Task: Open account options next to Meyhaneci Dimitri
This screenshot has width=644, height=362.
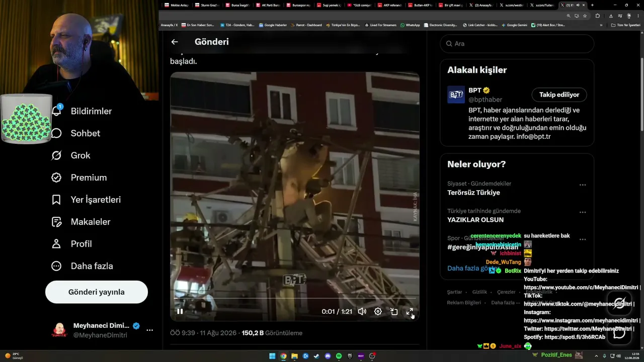Action: click(149, 330)
